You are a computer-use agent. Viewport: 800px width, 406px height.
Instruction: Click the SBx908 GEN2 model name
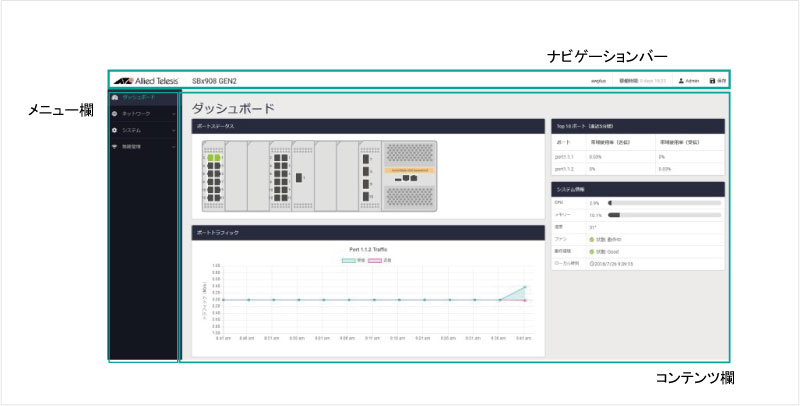(x=214, y=81)
